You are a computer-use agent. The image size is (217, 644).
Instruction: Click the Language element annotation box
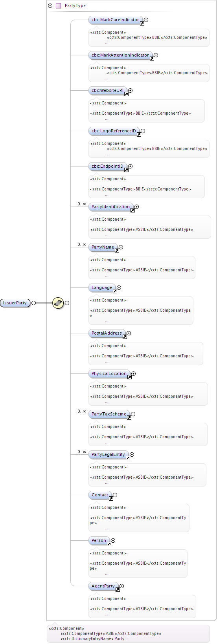coord(141,311)
